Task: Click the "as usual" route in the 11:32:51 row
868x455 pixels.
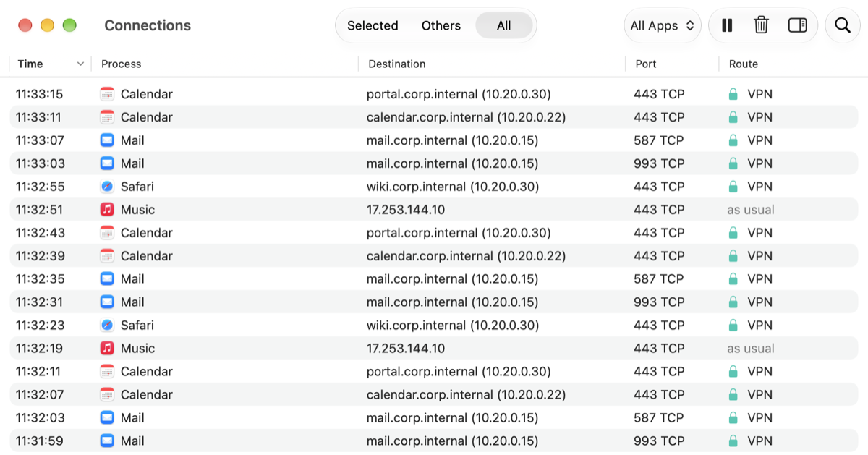Action: click(751, 210)
